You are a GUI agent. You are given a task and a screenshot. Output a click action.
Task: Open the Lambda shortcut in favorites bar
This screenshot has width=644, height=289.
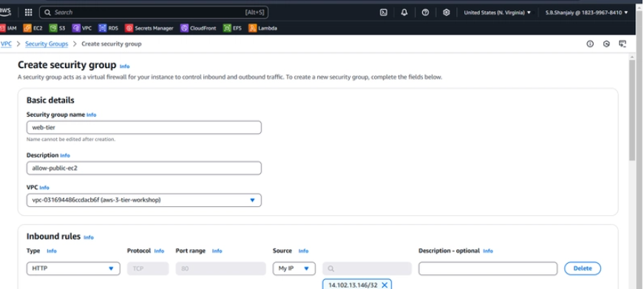point(263,28)
